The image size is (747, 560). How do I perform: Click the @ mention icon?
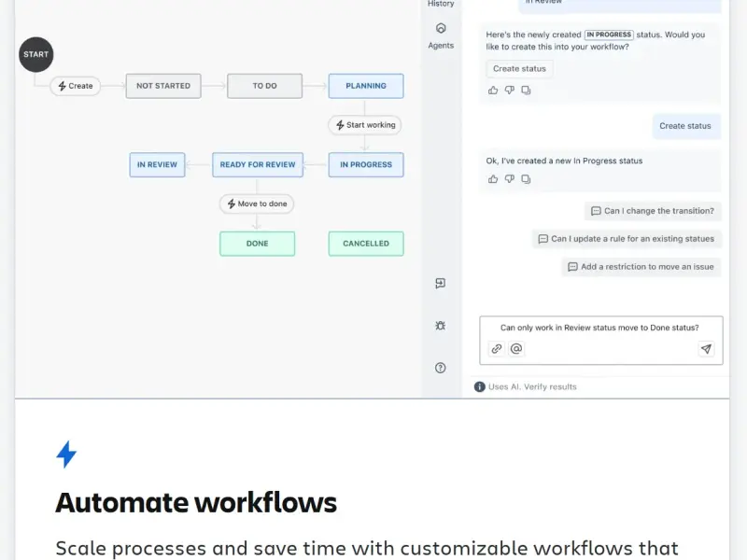click(516, 349)
